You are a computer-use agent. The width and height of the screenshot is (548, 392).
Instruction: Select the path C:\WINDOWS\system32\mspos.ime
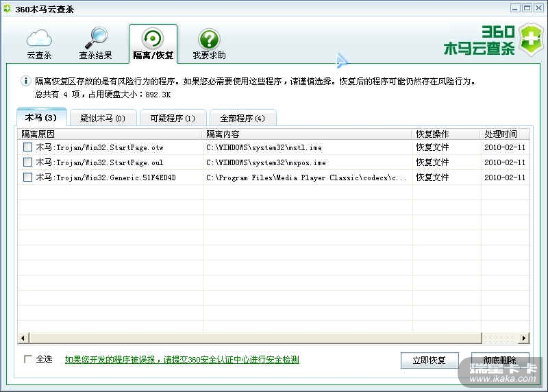point(266,162)
